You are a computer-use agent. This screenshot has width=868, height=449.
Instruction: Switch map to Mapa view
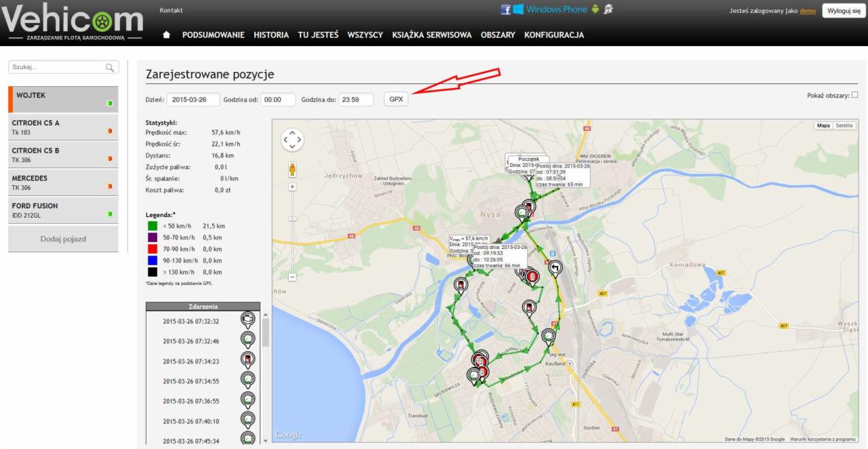pyautogui.click(x=823, y=125)
